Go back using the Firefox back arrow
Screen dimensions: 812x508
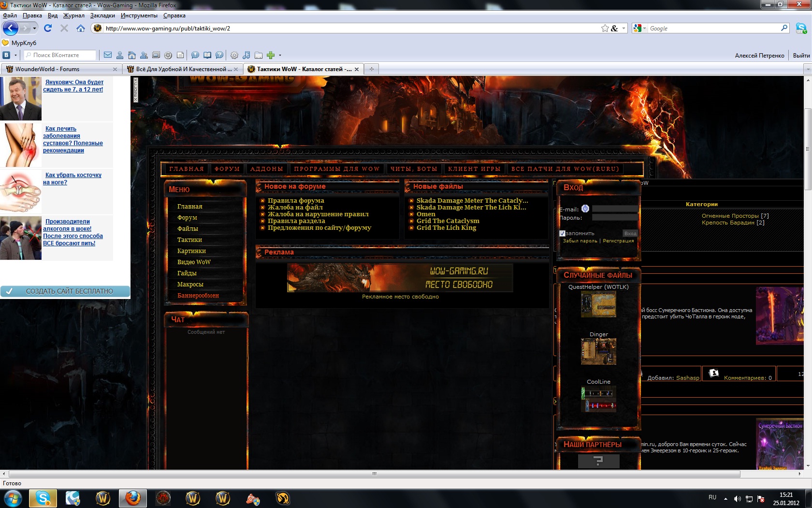click(11, 28)
